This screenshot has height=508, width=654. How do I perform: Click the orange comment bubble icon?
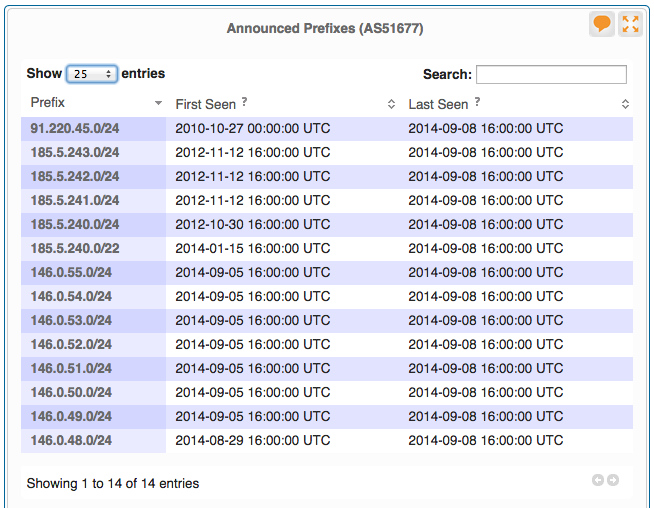click(602, 25)
